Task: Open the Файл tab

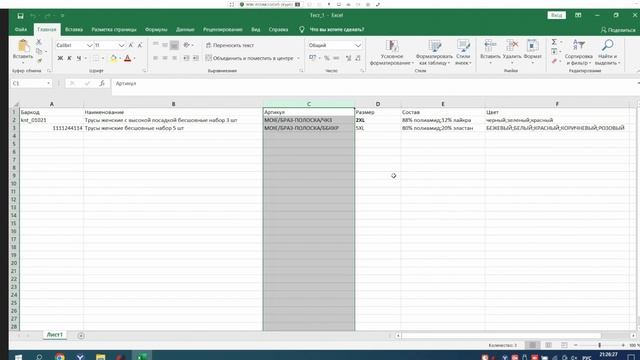Action: (20, 29)
